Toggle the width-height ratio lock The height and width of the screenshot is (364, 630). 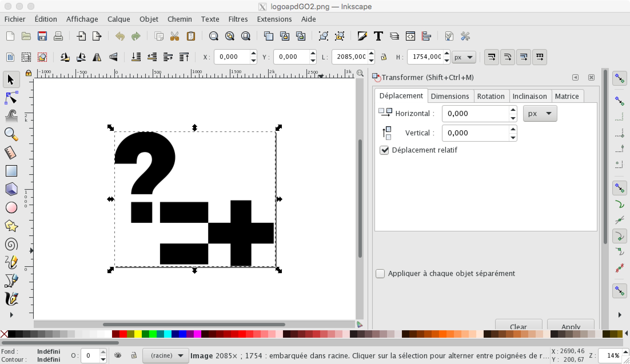click(384, 57)
